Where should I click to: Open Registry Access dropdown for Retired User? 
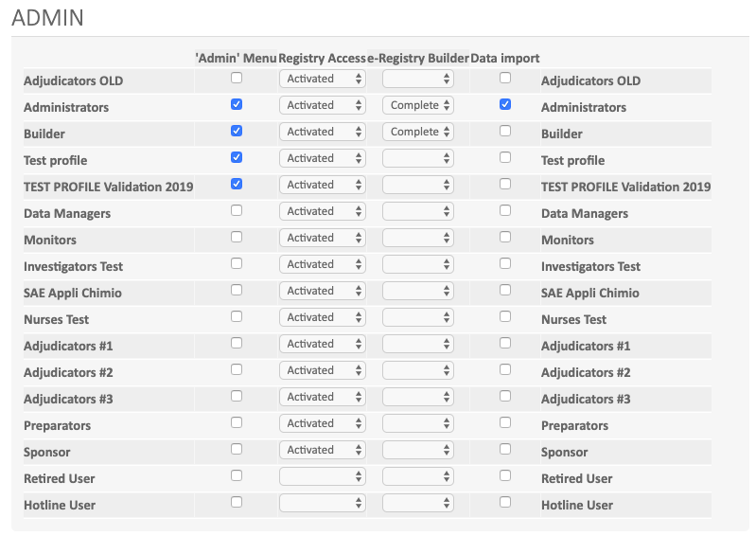click(x=322, y=477)
